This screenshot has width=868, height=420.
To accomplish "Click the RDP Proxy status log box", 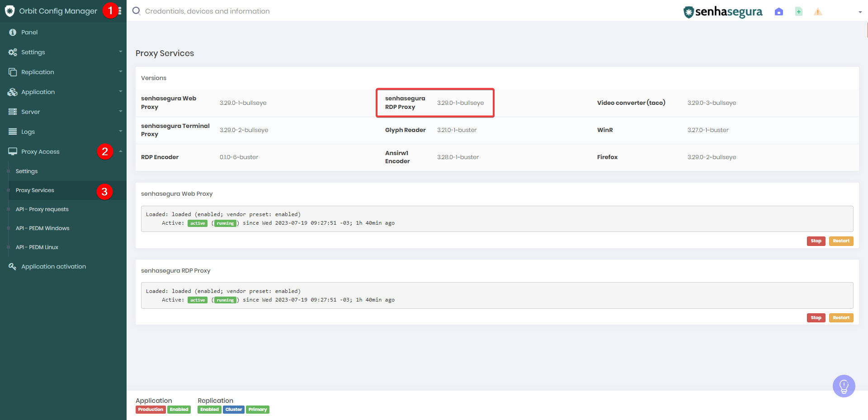I will pyautogui.click(x=497, y=296).
